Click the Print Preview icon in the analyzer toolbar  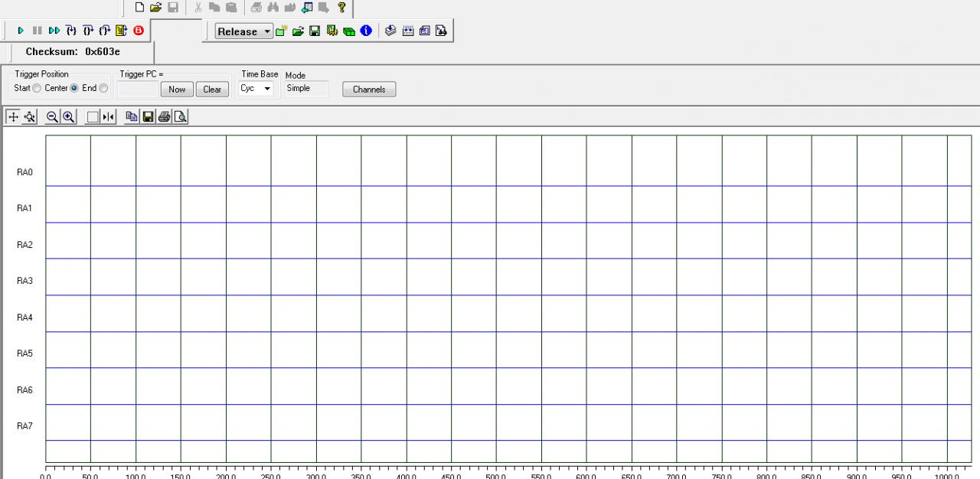click(180, 116)
